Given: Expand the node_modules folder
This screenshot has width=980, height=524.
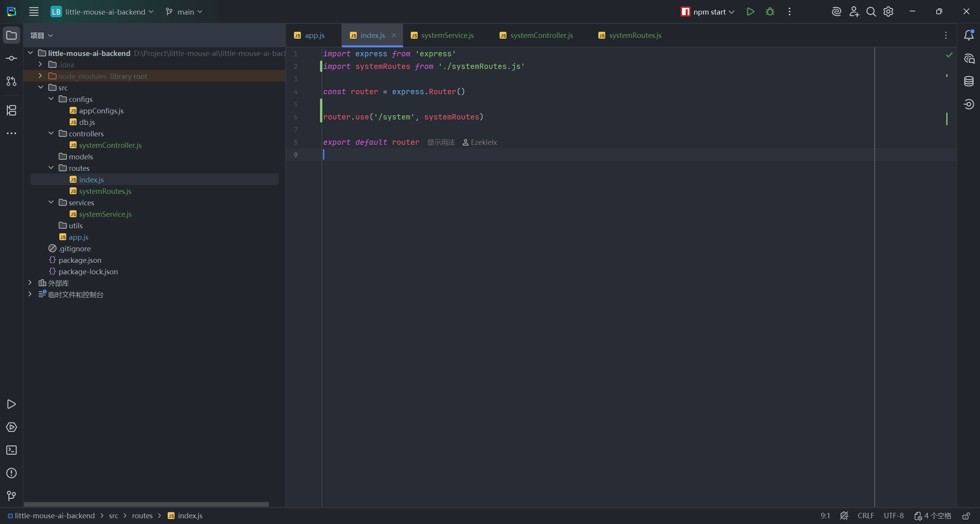Looking at the screenshot, I should click(x=40, y=76).
